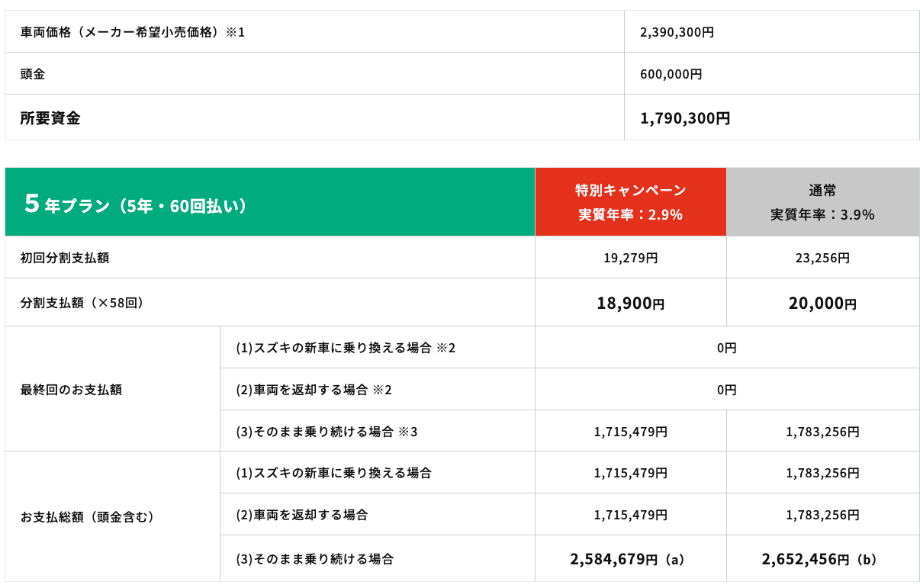920x588 pixels.
Task: Click the 23,256円 first installment amount
Action: 822,258
